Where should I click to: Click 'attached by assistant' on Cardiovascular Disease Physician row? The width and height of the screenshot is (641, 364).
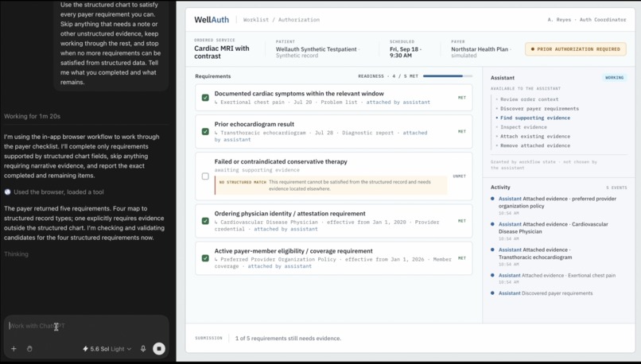pos(286,229)
